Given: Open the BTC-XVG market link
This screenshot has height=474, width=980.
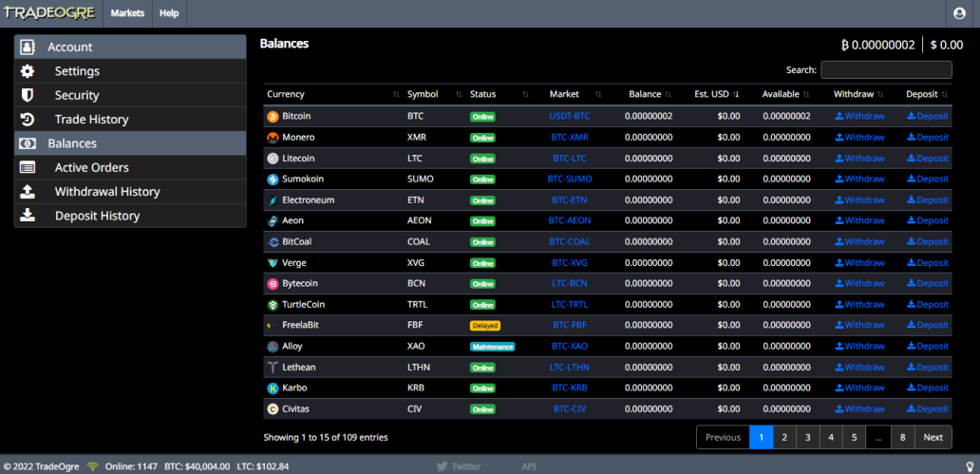Looking at the screenshot, I should (x=570, y=262).
